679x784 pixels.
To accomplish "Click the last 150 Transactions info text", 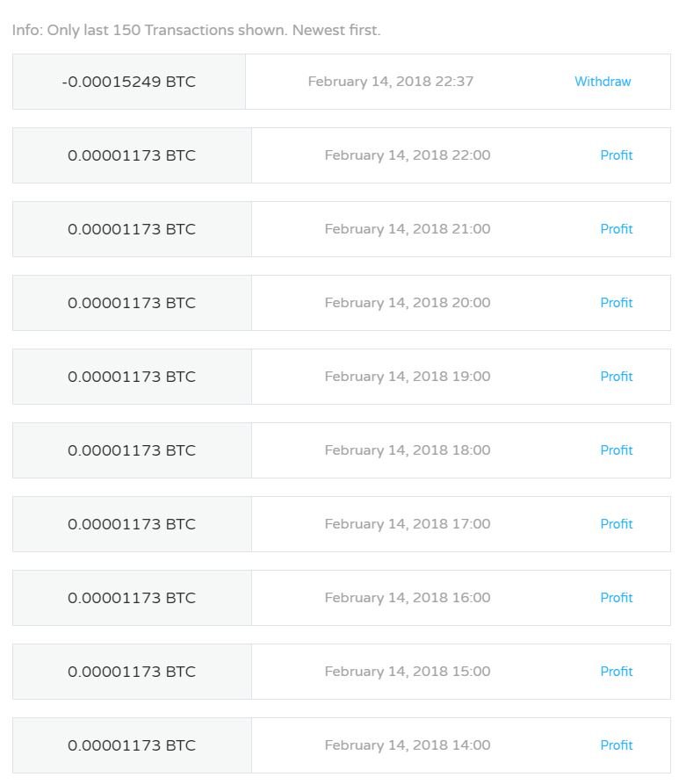I will 196,30.
